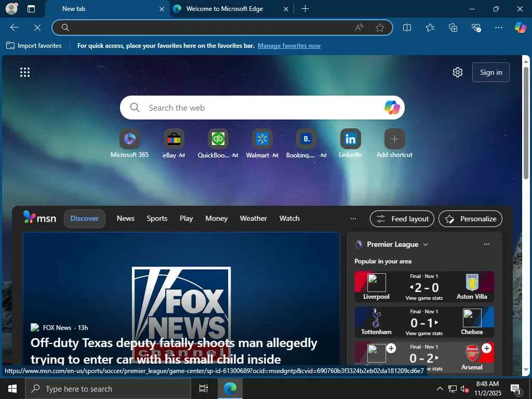Select the Money feed tab

click(x=217, y=219)
